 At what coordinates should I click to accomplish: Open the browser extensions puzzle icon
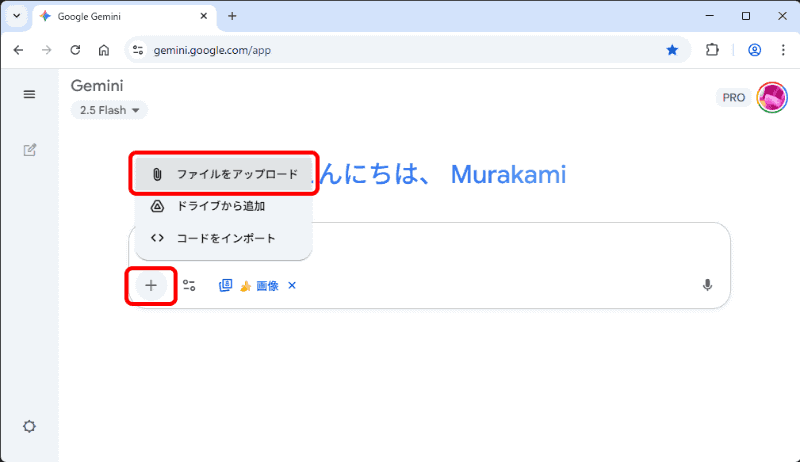pos(712,50)
